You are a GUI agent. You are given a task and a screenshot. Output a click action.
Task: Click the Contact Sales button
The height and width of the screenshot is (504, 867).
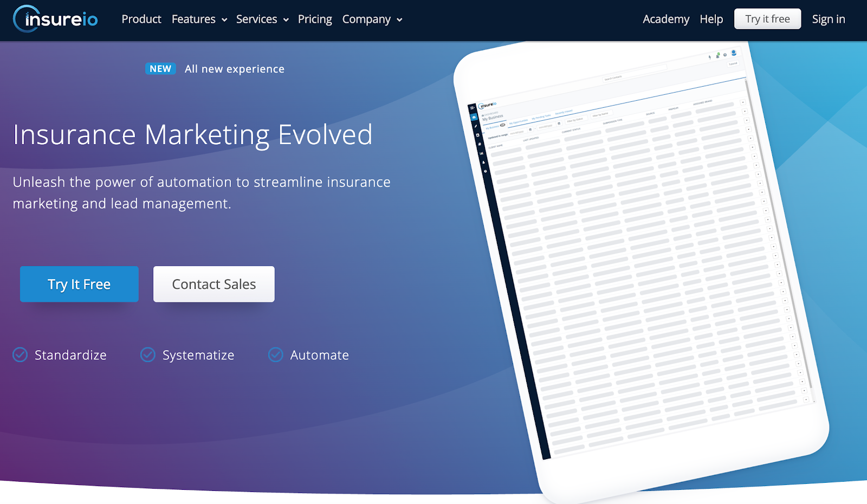[214, 284]
